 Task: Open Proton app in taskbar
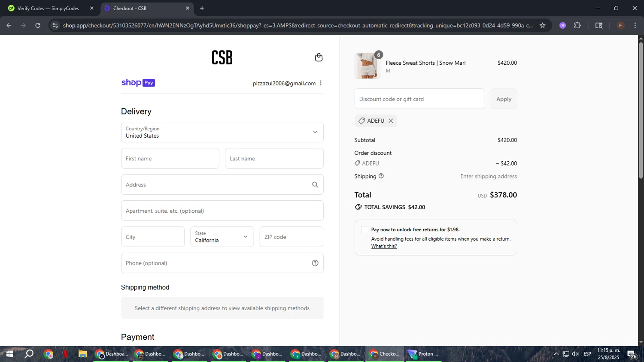(423, 354)
